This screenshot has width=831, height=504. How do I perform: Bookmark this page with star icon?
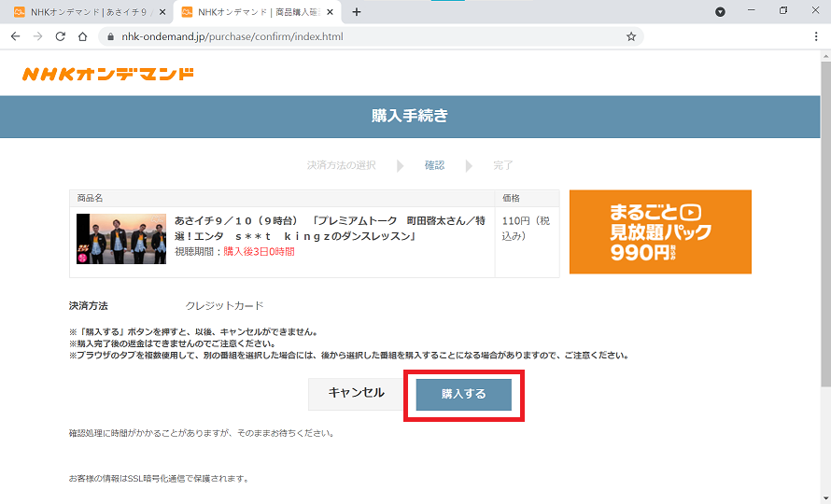pyautogui.click(x=630, y=36)
